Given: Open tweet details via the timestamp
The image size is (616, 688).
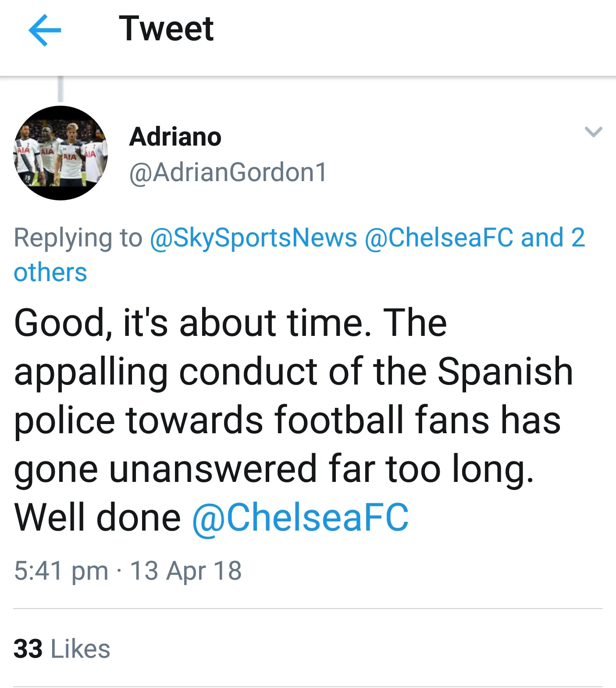Looking at the screenshot, I should pos(128,570).
